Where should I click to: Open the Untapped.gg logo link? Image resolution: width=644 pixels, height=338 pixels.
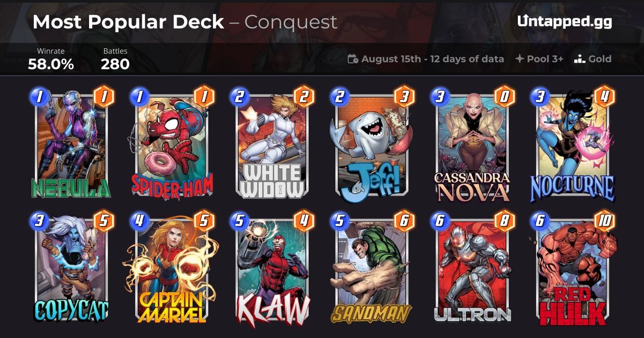[x=565, y=21]
